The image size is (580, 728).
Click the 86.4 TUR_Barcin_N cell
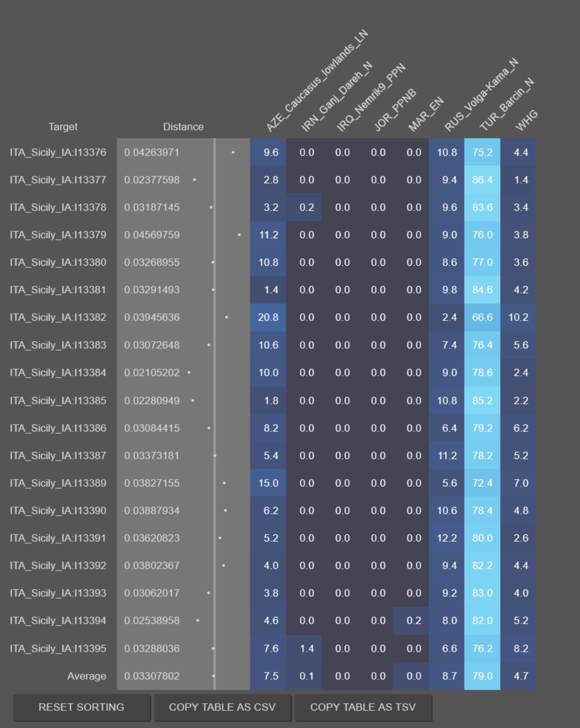click(x=482, y=180)
